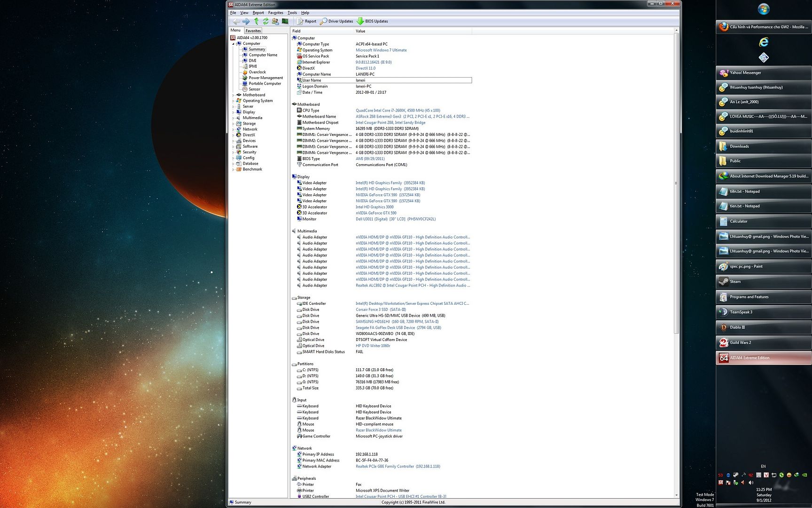Open the Corsair Force 3 SSD link
Image resolution: width=812 pixels, height=508 pixels.
381,310
